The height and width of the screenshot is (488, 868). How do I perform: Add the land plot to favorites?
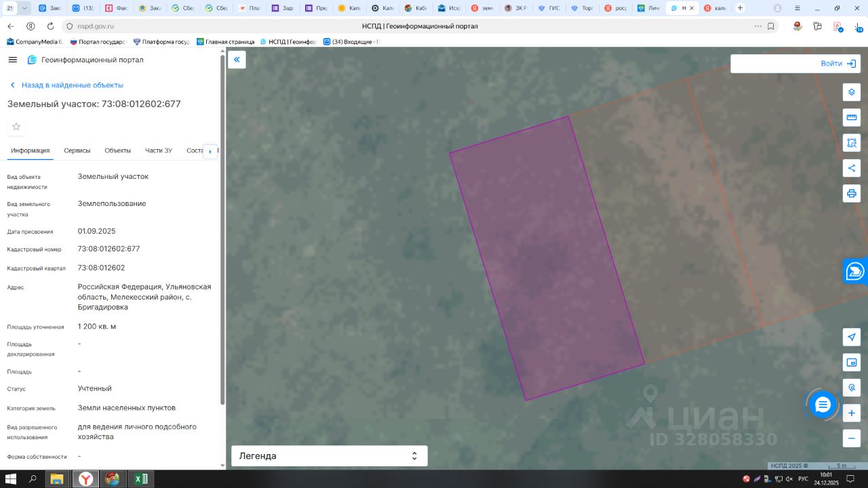(x=16, y=127)
